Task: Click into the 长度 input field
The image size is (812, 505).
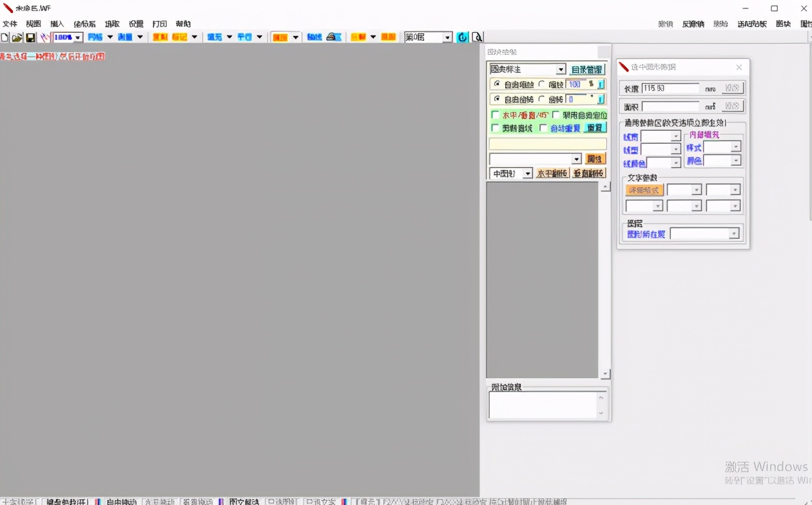Action: [x=670, y=88]
